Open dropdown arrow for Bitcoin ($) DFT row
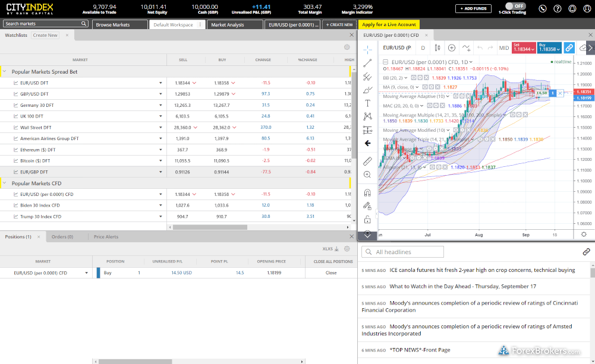595x364 pixels. coord(160,161)
